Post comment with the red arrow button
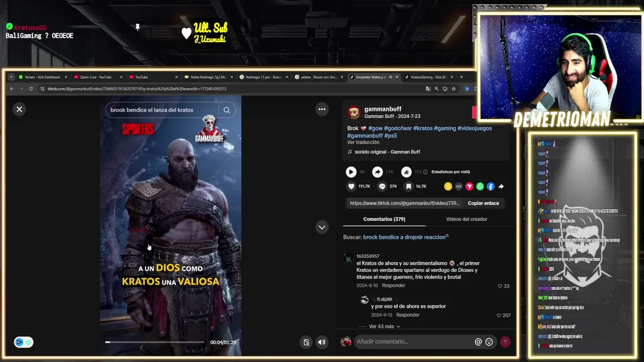644x362 pixels. pyautogui.click(x=505, y=342)
